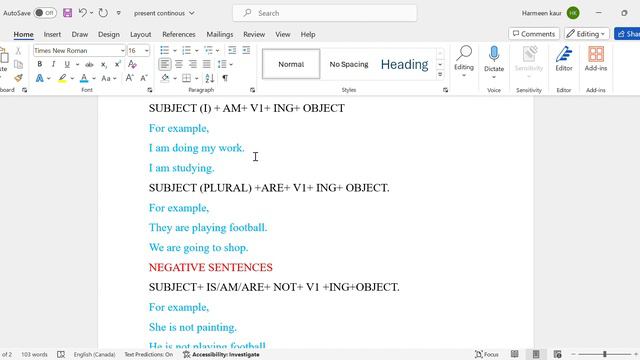Open the Editor pane
Screen dimensions: 640x360
(564, 59)
